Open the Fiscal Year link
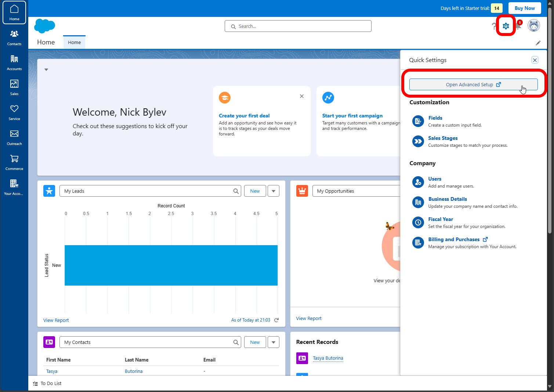 [x=441, y=219]
